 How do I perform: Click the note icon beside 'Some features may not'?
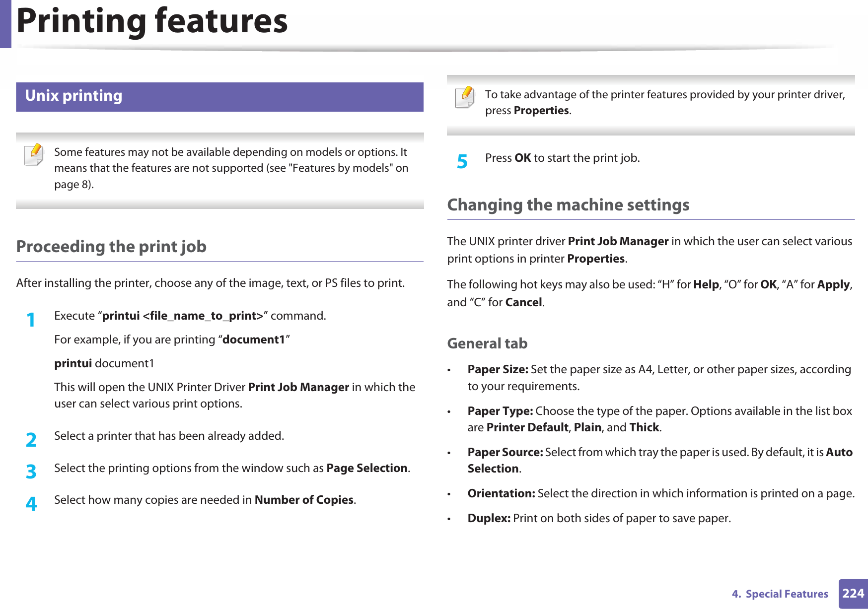(x=34, y=154)
